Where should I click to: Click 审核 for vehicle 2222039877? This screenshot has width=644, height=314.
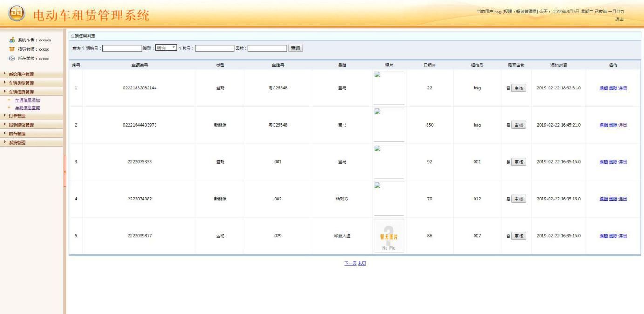pos(519,236)
